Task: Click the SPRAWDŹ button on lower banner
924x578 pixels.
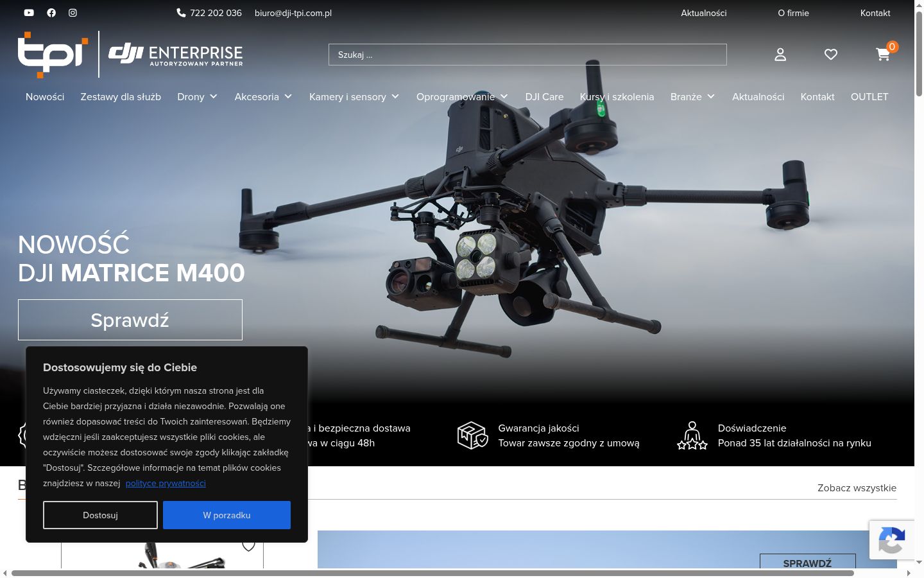Action: pyautogui.click(x=807, y=563)
